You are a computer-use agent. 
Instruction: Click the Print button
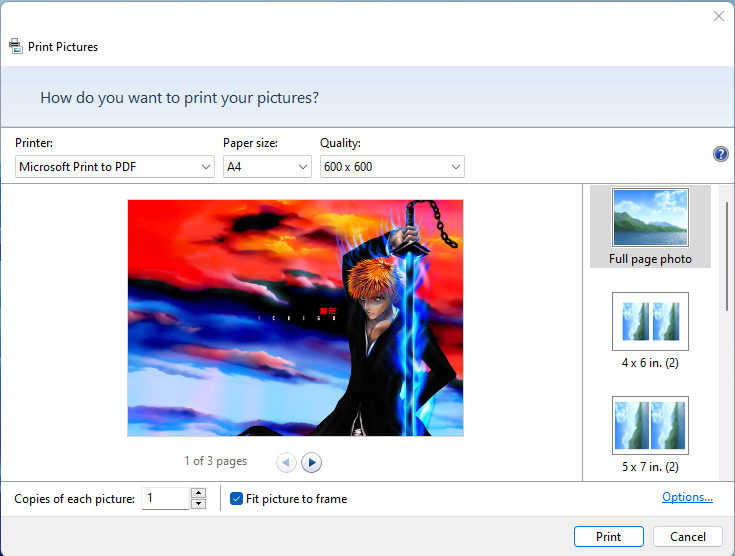608,536
